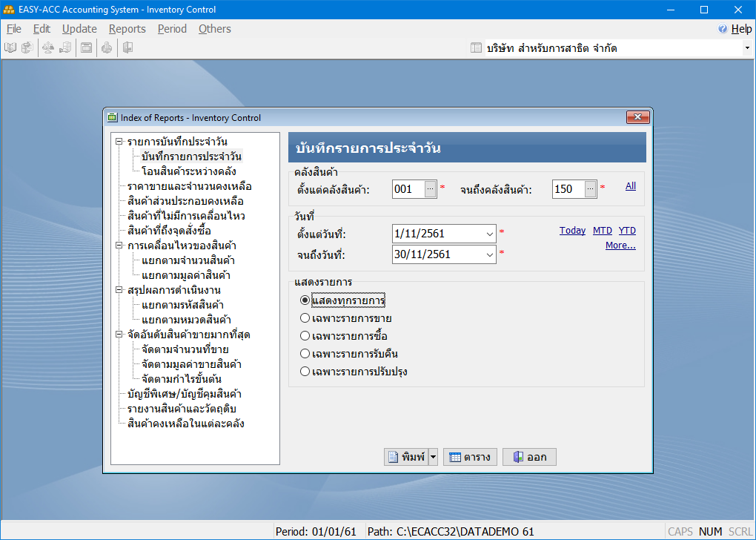Click the calendar toolbar icon

pos(87,48)
